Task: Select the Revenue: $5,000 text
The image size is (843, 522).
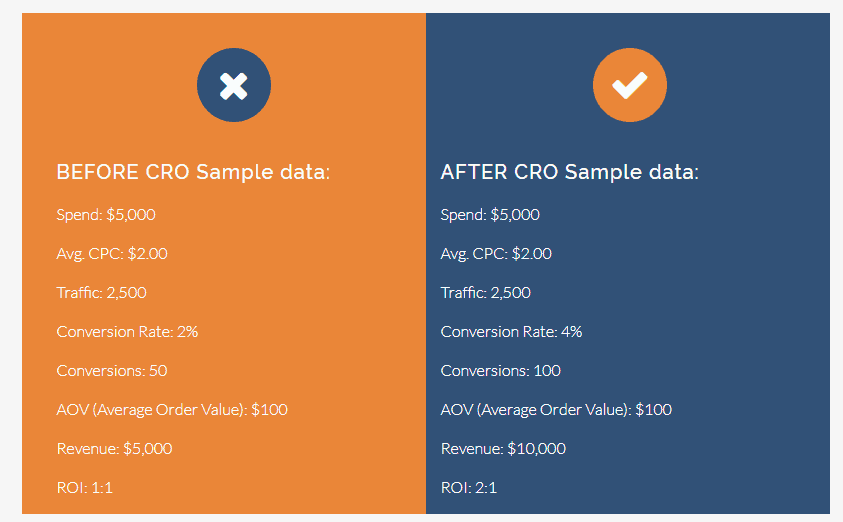Action: click(114, 449)
